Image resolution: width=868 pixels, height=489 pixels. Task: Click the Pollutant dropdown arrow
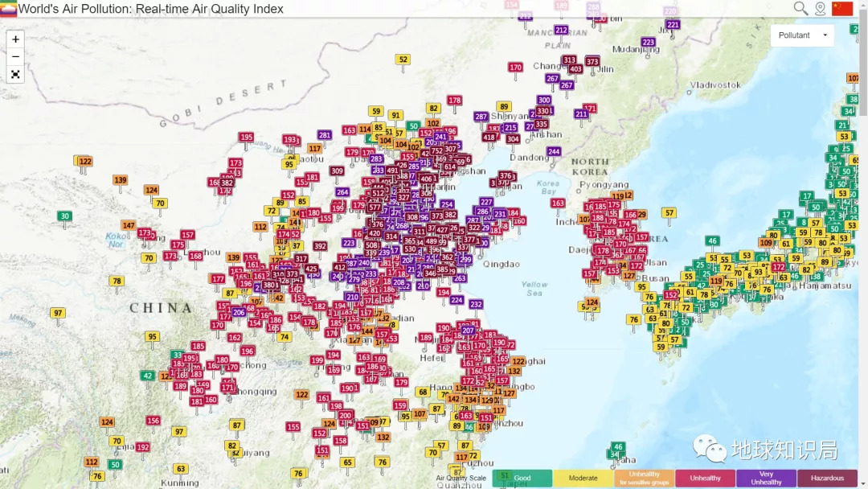[825, 35]
